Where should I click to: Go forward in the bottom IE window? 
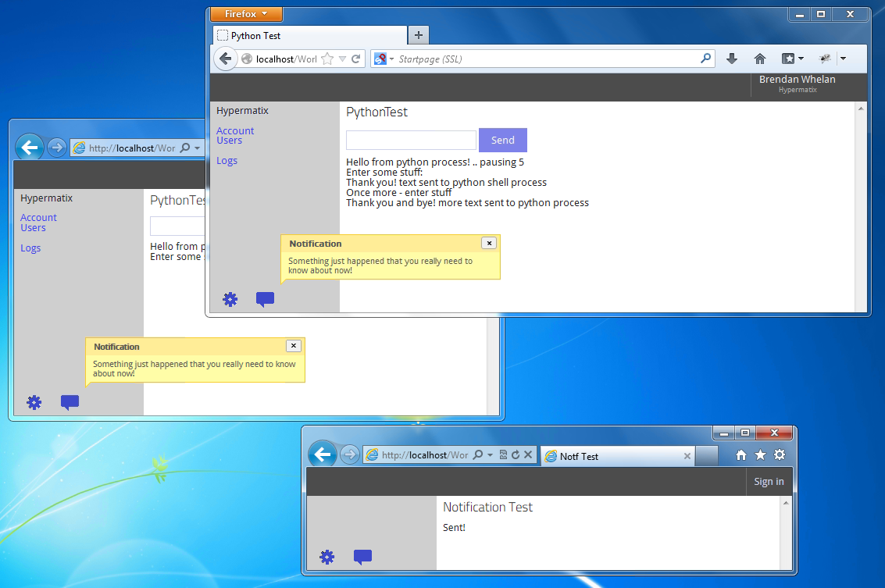tap(349, 454)
